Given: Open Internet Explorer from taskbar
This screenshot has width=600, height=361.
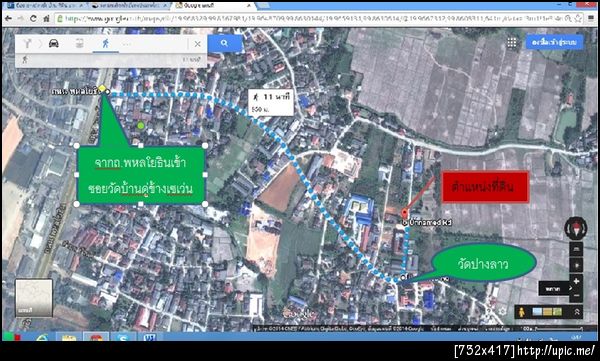Looking at the screenshot, I should coord(42,337).
